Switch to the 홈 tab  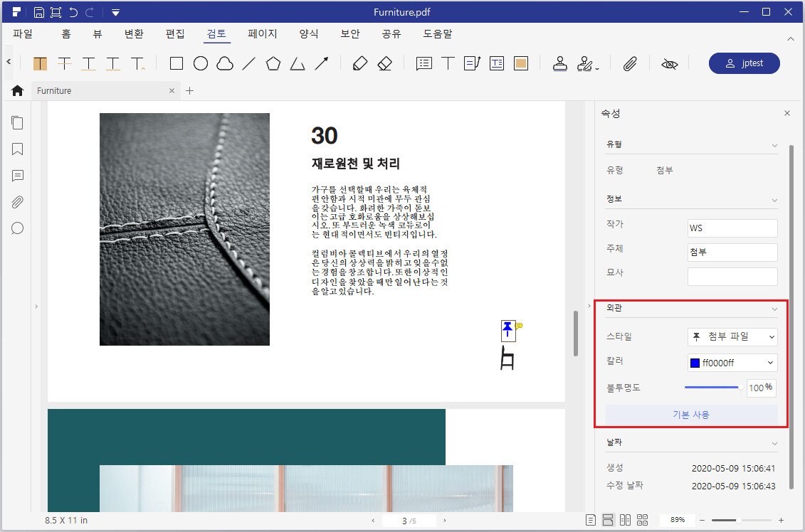pyautogui.click(x=65, y=34)
